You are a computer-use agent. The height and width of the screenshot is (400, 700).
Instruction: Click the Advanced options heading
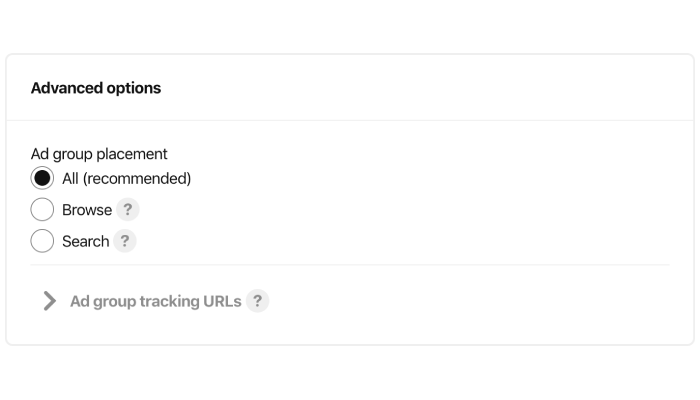(96, 88)
